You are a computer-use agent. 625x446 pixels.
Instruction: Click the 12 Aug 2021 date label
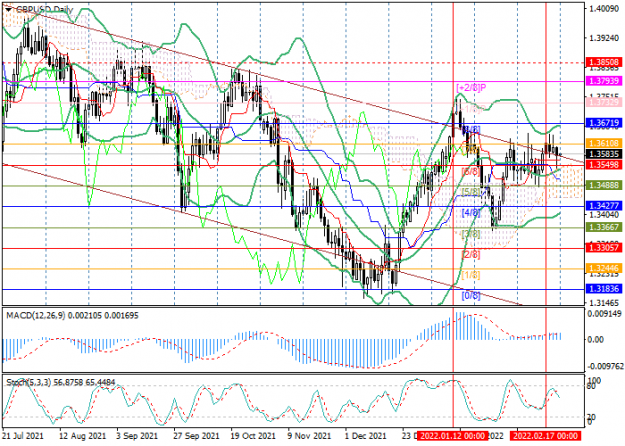click(83, 436)
